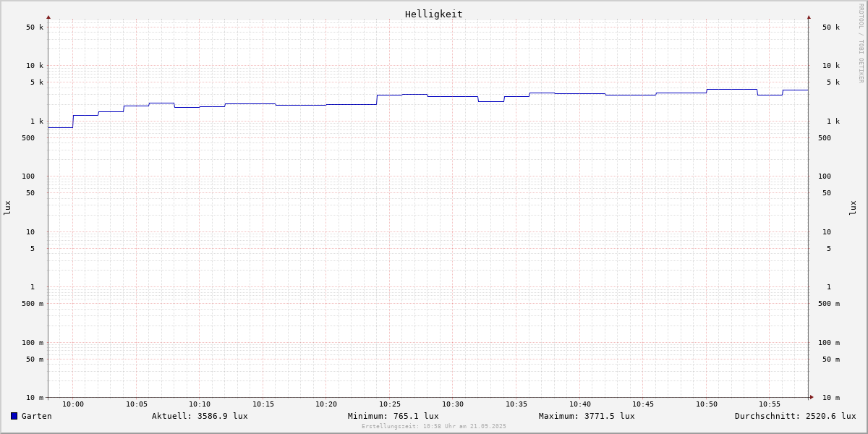Screen dimensions: 868x434
Task: Click the left axis lux unit label
Action: (7, 208)
